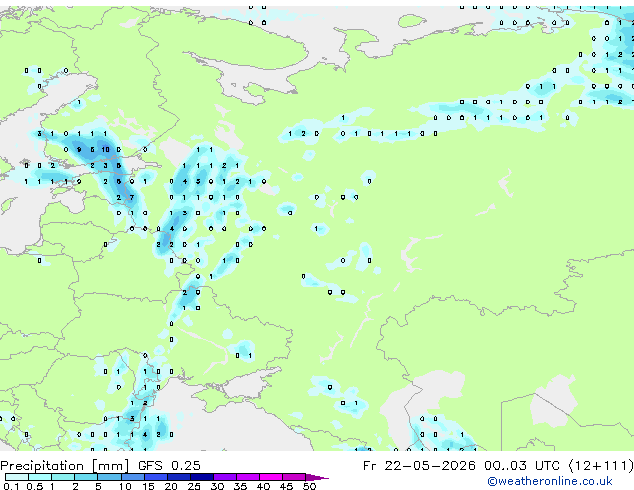Select the 30–35 mm purple legend box
Viewport: 634px width, 490px height.
click(224, 477)
